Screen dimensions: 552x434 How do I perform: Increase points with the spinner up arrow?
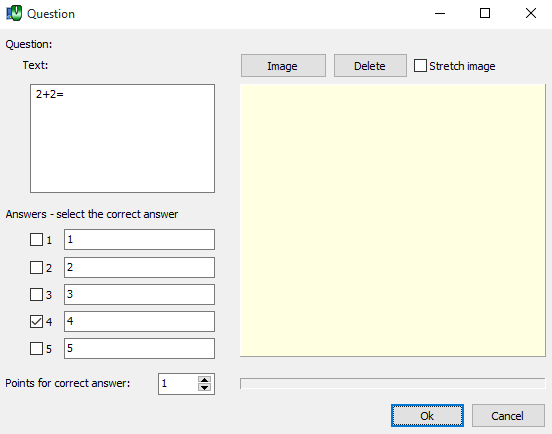[204, 379]
